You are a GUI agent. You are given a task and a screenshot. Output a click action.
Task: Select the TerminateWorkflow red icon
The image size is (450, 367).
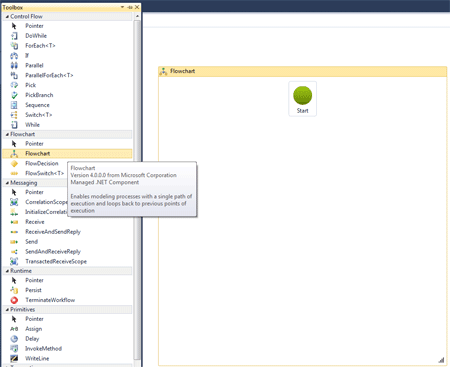pos(14,300)
